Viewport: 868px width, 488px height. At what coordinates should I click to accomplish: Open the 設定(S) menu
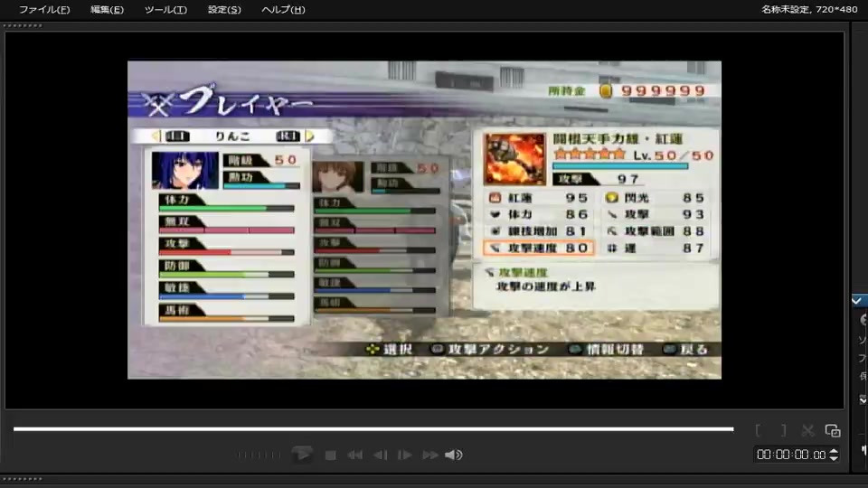click(224, 9)
